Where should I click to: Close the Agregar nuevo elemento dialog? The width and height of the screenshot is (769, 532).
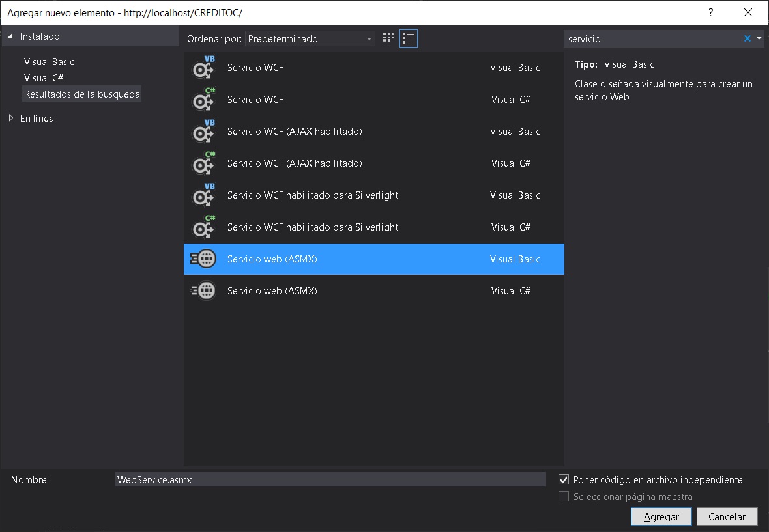click(748, 13)
